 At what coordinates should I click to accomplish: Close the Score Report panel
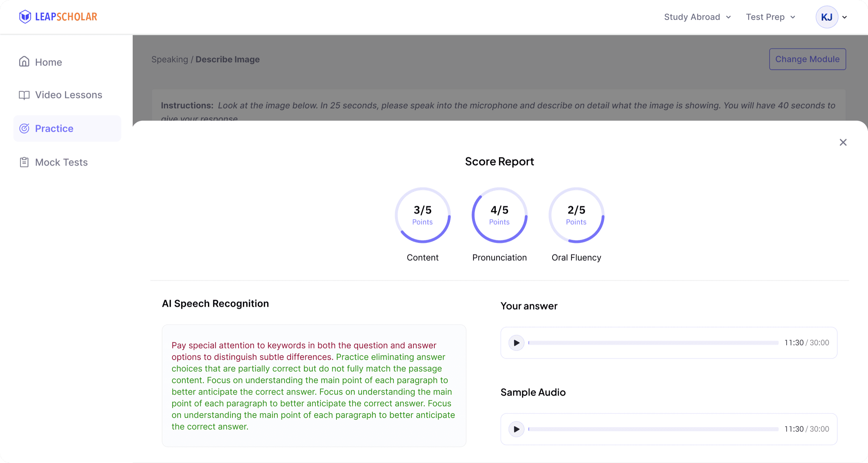click(843, 143)
